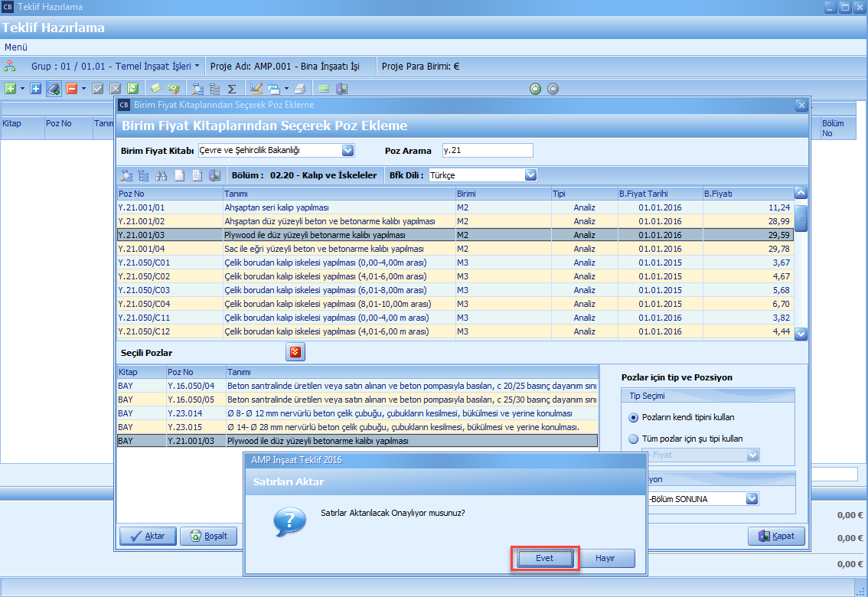Confirm transfer by clicking Evet

544,559
